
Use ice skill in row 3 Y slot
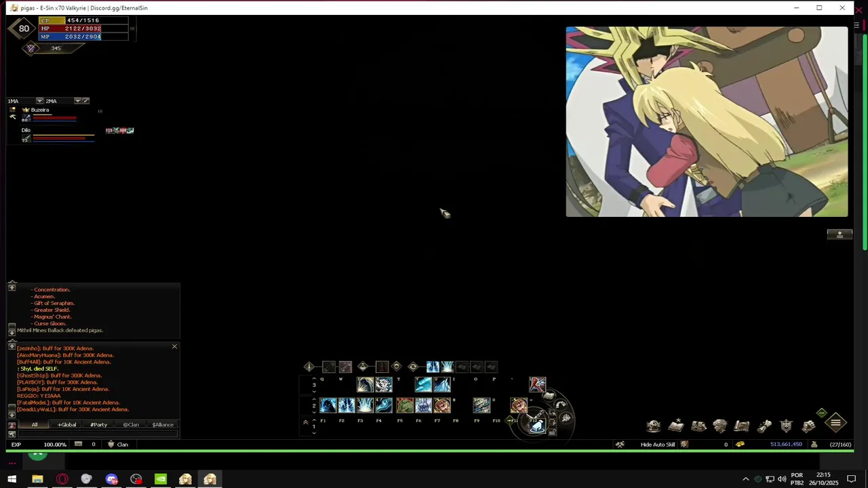click(x=423, y=385)
